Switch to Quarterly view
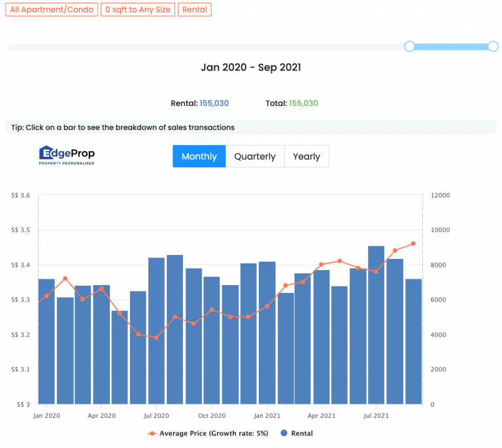Viewport: 502px width, 448px height. [255, 156]
